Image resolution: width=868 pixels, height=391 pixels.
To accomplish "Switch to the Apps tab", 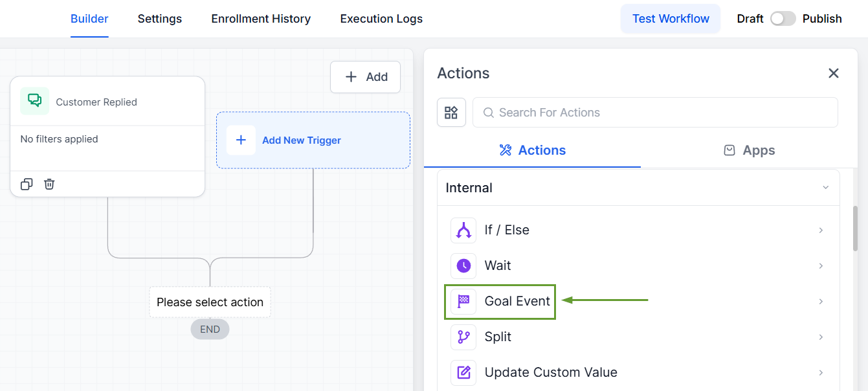I will click(749, 150).
